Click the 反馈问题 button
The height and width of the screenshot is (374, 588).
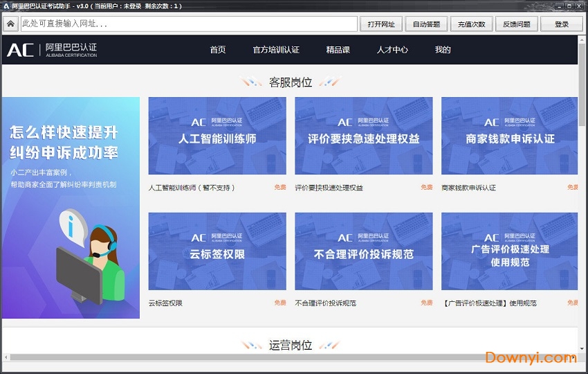point(516,24)
